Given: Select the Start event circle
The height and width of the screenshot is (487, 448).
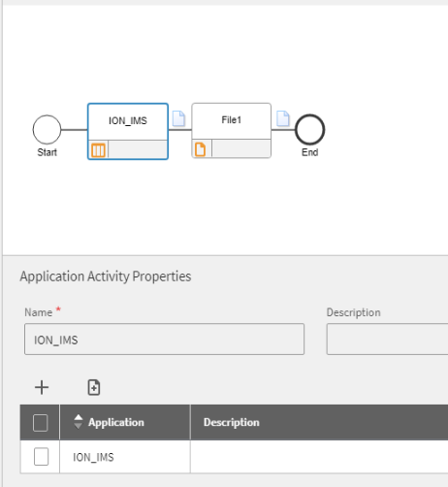Looking at the screenshot, I should (x=47, y=130).
